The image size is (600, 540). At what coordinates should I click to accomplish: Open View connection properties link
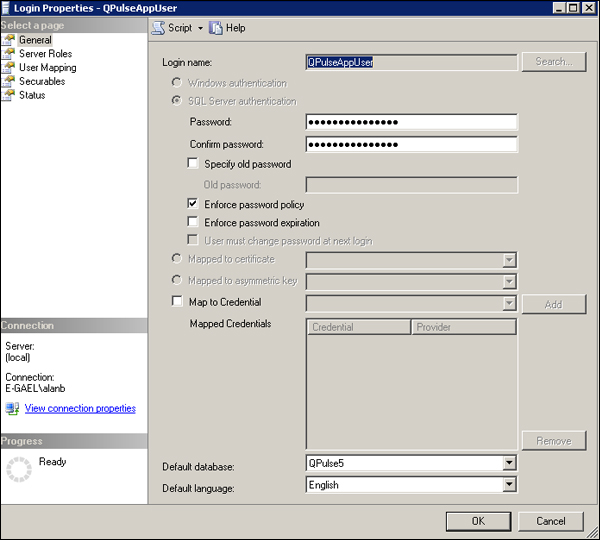click(x=80, y=408)
